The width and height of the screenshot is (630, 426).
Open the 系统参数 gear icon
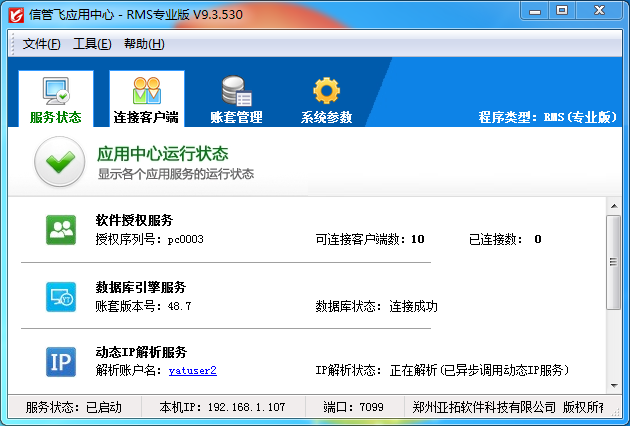[x=326, y=91]
